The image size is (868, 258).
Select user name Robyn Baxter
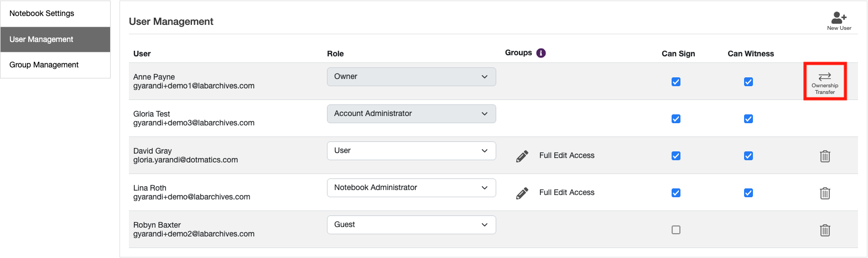(x=157, y=225)
